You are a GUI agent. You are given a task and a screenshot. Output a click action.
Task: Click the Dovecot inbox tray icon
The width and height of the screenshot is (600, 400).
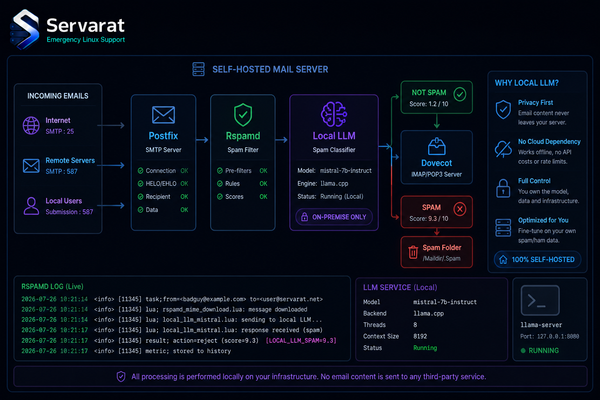437,146
